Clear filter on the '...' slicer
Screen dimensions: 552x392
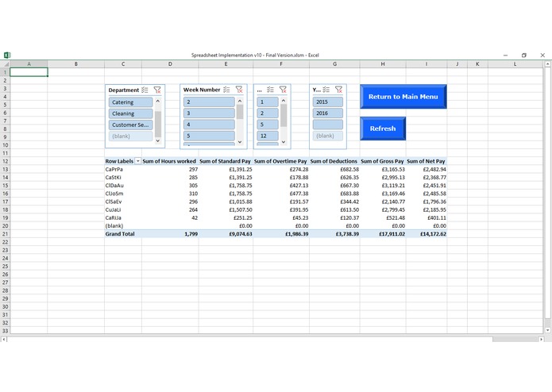[x=283, y=90]
